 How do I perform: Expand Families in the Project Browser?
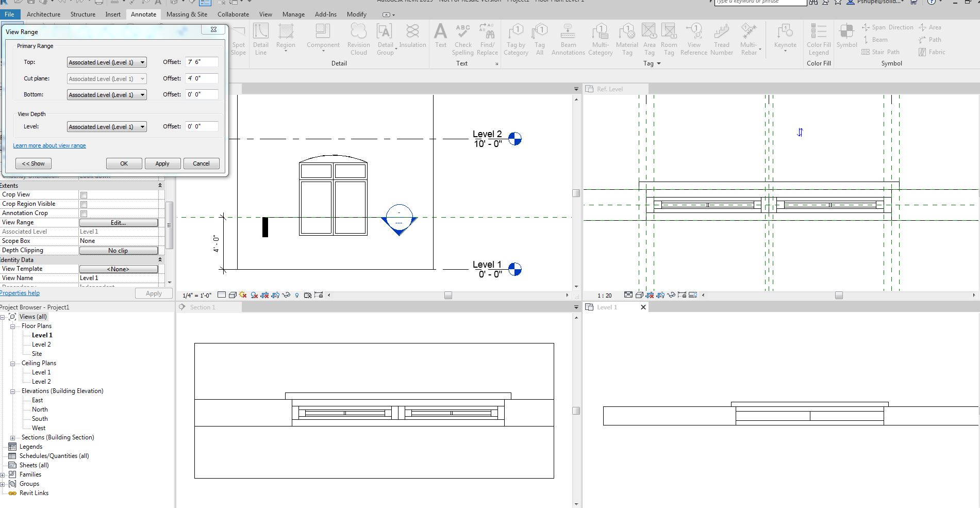tap(4, 474)
